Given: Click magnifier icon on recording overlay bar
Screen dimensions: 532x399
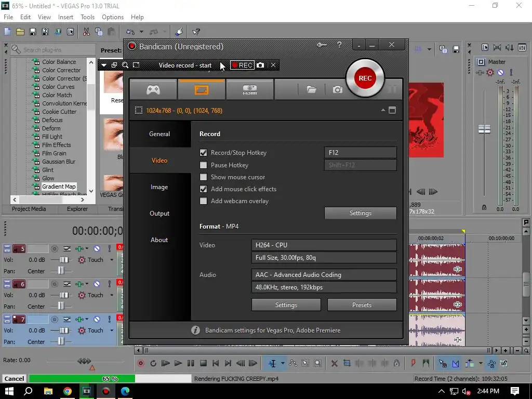Looking at the screenshot, I should [125, 65].
